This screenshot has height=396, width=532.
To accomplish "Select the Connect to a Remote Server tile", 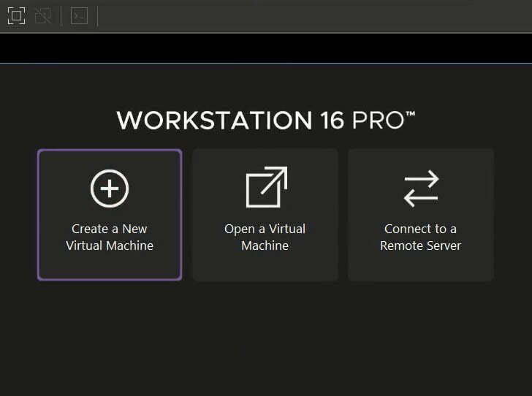I will click(x=421, y=215).
